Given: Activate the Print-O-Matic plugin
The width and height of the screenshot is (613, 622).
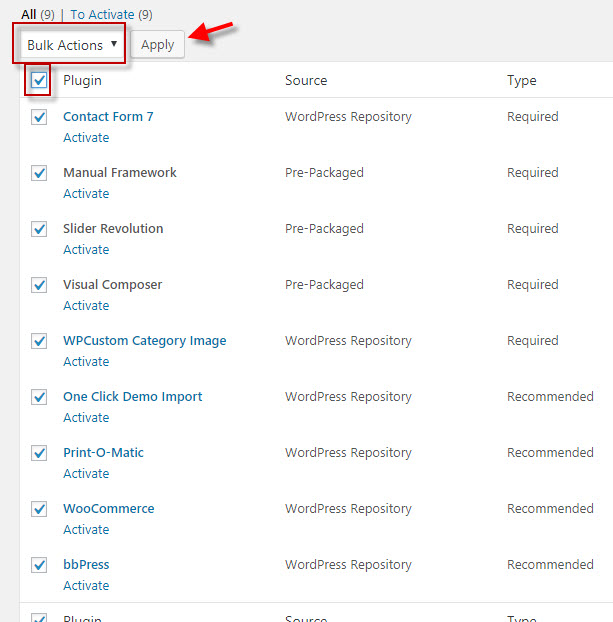Looking at the screenshot, I should coord(86,474).
